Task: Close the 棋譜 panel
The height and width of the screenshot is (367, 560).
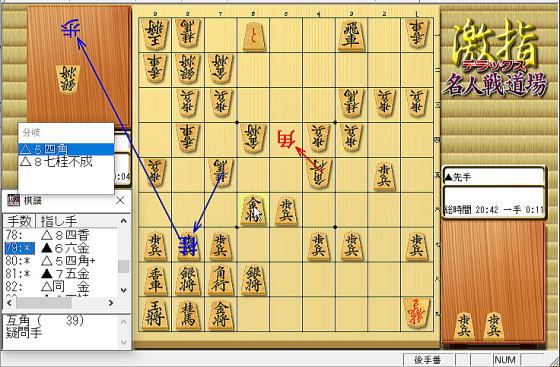Action: (120, 200)
